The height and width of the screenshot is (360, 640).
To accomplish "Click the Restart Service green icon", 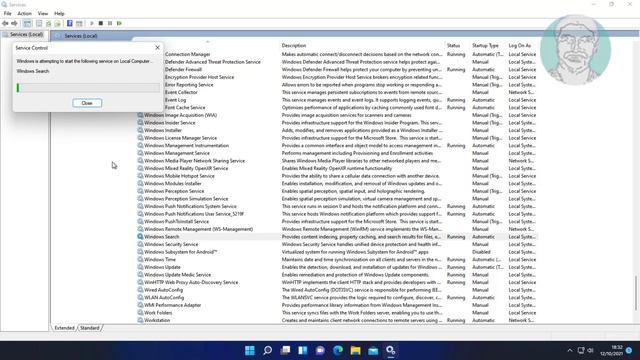I will (119, 23).
